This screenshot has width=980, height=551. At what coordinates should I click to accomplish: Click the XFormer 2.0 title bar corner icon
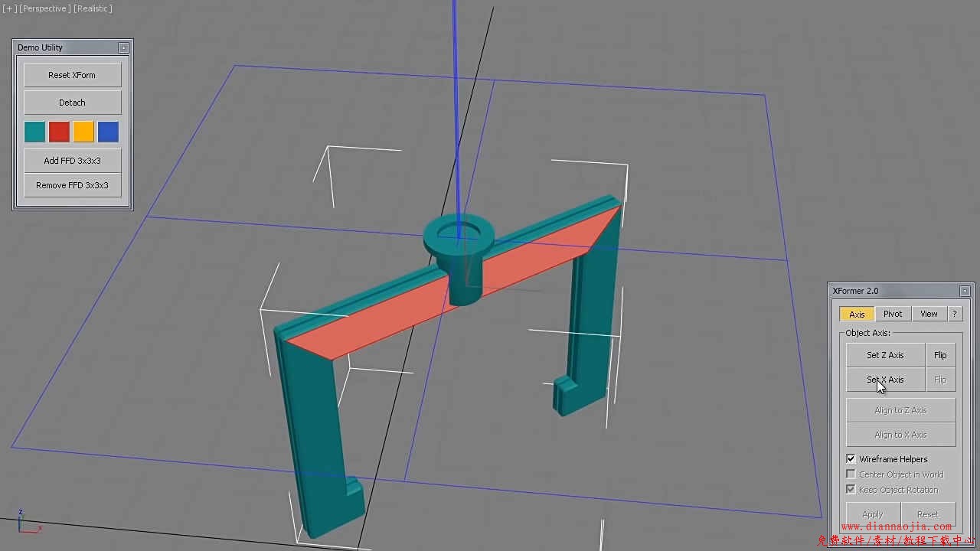coord(965,291)
